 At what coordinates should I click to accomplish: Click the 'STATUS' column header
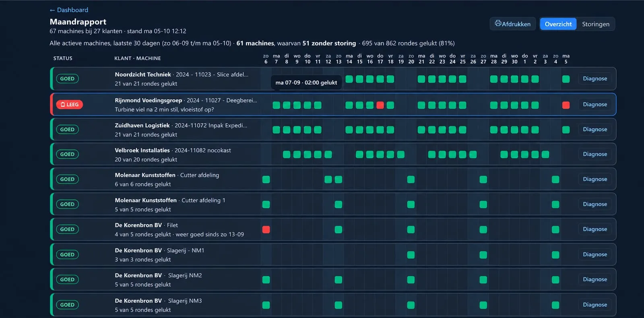(x=63, y=58)
